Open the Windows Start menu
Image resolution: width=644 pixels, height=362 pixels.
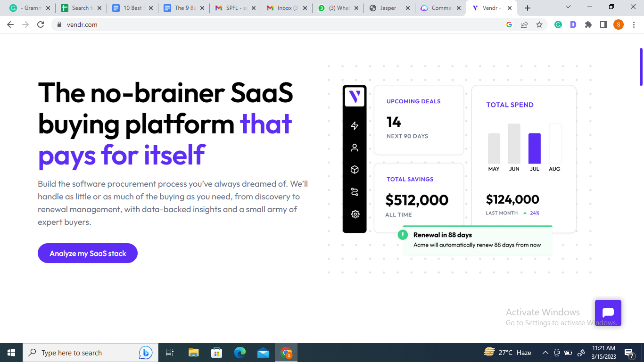[x=11, y=353]
